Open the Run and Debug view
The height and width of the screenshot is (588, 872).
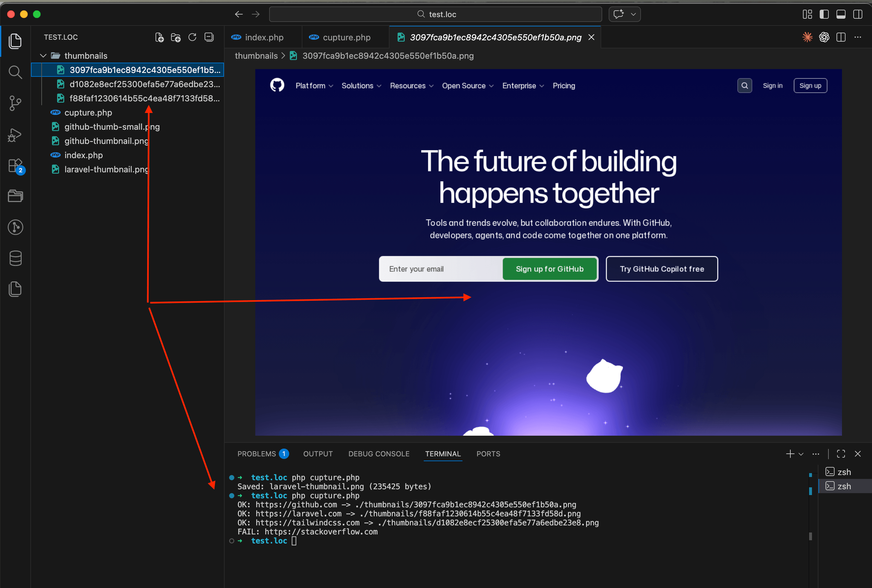(14, 135)
